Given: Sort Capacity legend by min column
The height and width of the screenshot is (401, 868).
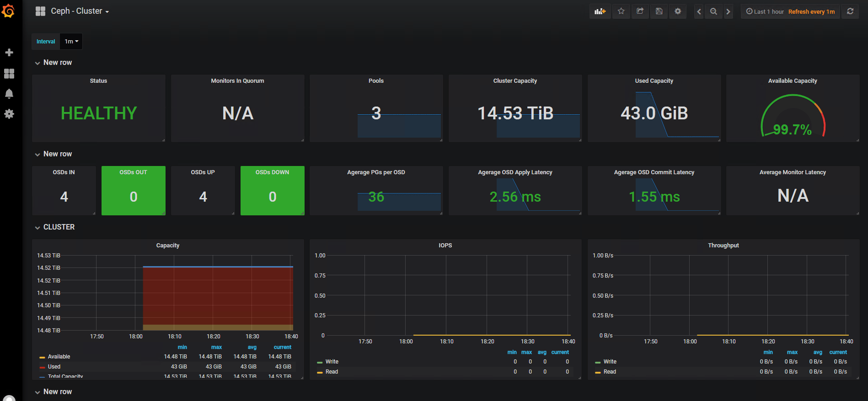Looking at the screenshot, I should tap(182, 348).
